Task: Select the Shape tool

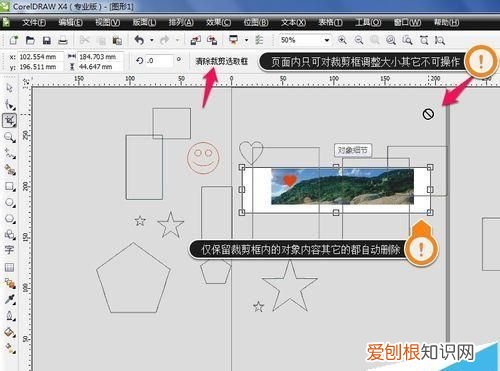Action: [x=10, y=105]
